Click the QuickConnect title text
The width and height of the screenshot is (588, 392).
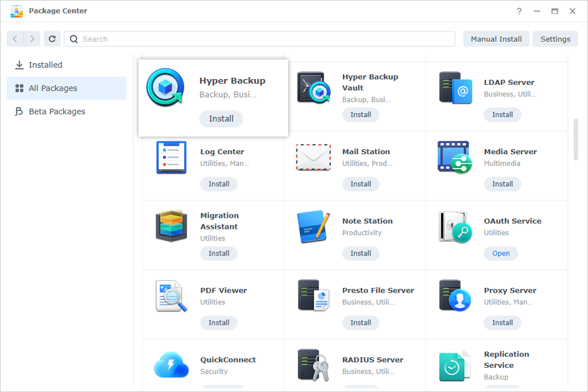click(228, 360)
